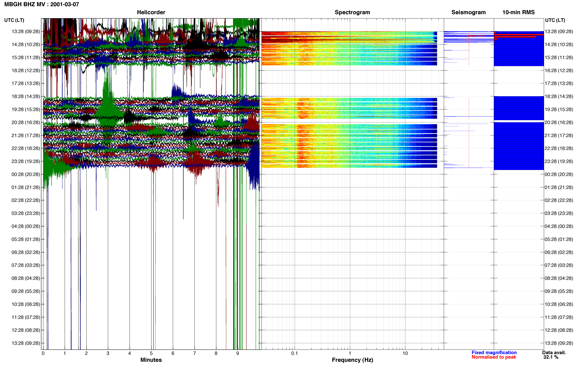Click the Minutes axis label under the helicorder
Viewport: 588px width, 368px height.
coord(151,360)
